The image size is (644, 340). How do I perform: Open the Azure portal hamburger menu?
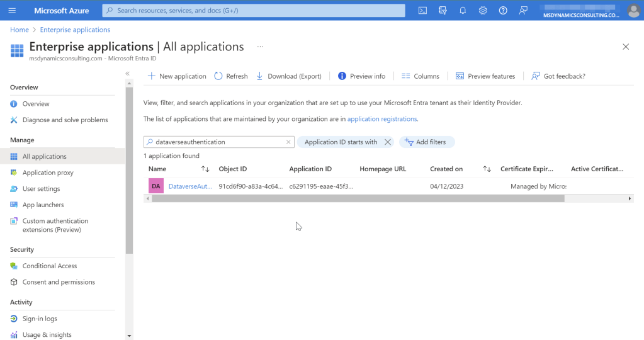(x=13, y=11)
